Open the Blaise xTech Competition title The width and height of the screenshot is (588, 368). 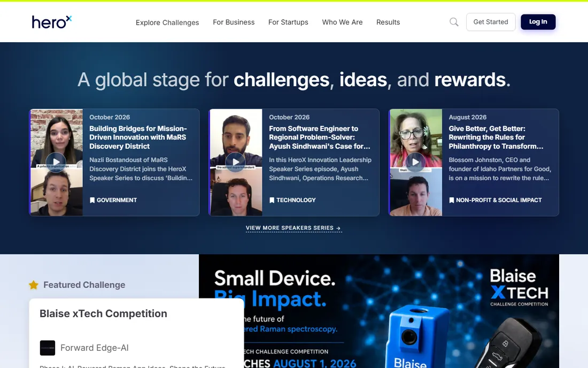click(x=104, y=313)
